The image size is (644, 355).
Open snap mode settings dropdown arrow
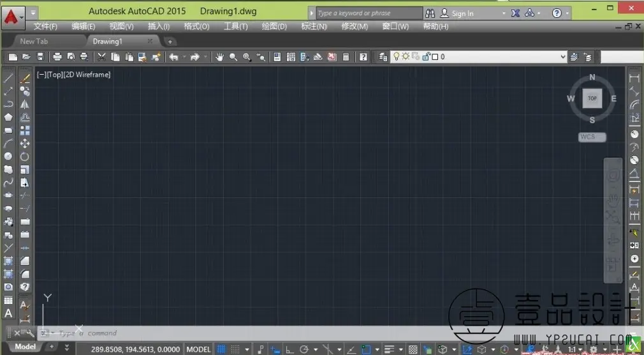[247, 350]
